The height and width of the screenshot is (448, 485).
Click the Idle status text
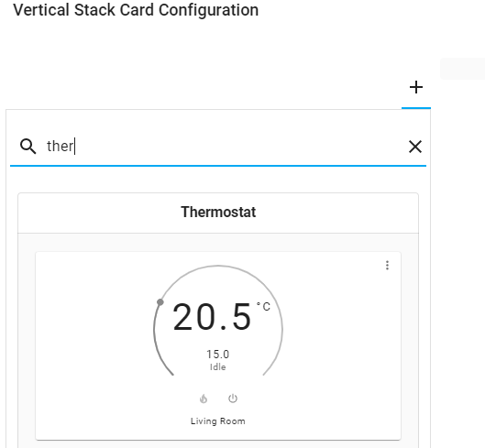point(218,367)
